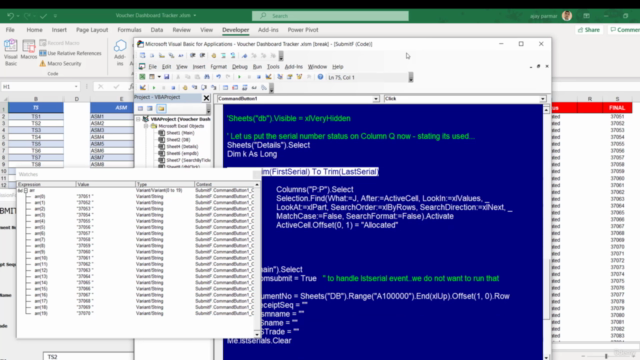
Task: Click Step Over icon on Debug toolbar
Action: pos(204,87)
